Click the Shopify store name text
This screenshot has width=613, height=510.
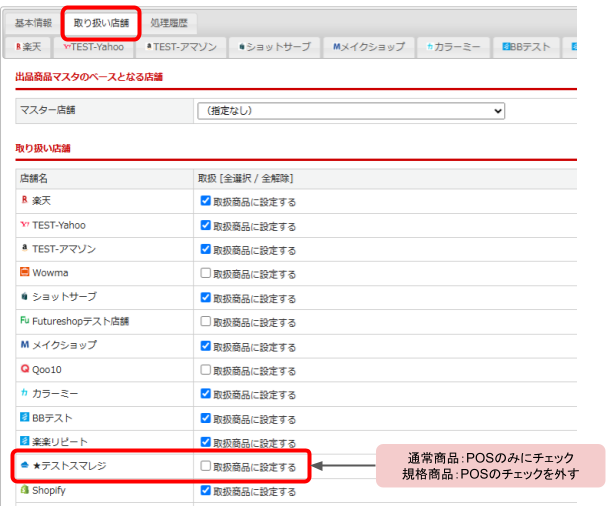[x=49, y=491]
